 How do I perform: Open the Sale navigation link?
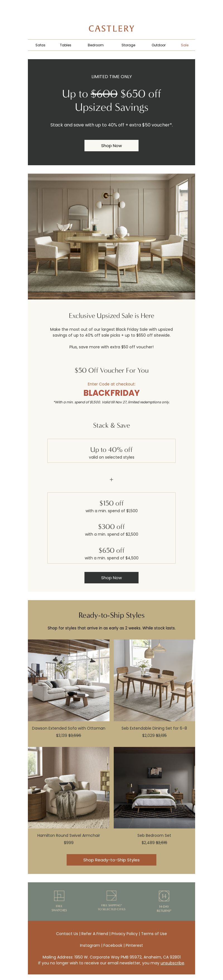point(185,45)
